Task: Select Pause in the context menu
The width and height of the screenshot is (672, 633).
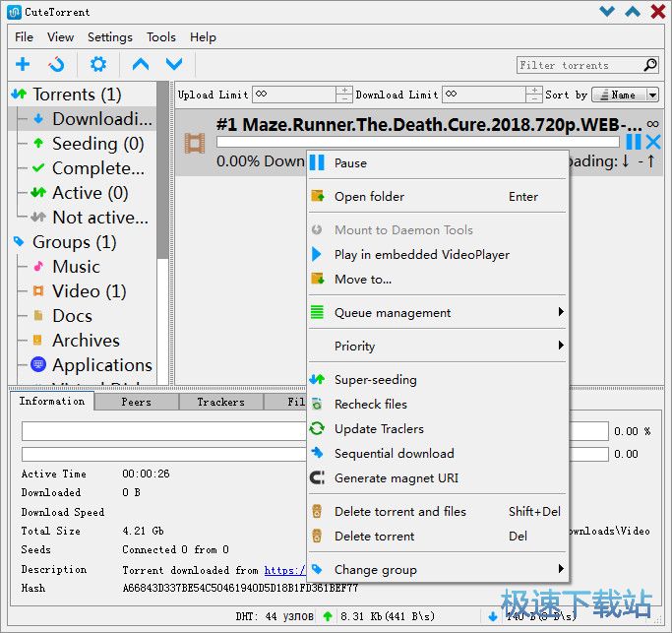Action: pyautogui.click(x=350, y=163)
